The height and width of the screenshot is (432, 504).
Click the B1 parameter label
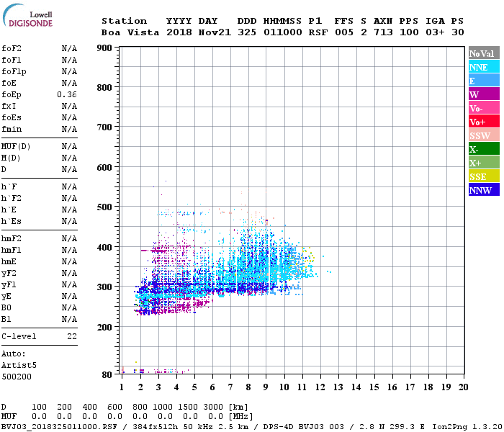click(x=6, y=319)
